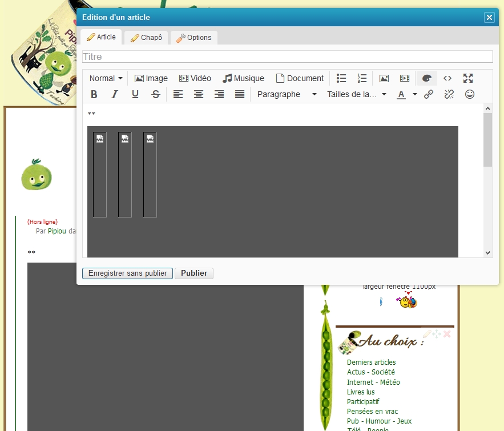Open the Options tab
The width and height of the screenshot is (504, 431).
tap(194, 38)
